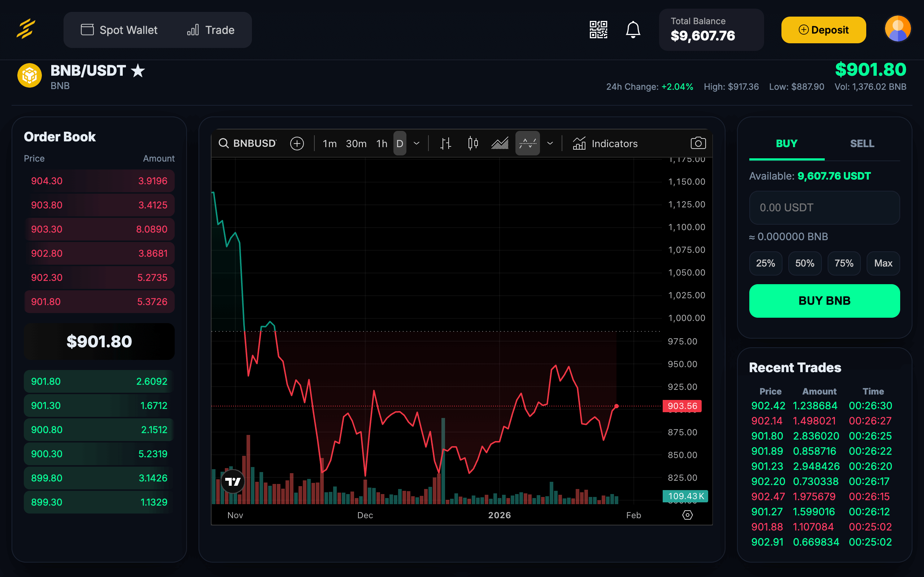Take a chart snapshot with the camera icon
This screenshot has height=577, width=924.
[698, 144]
